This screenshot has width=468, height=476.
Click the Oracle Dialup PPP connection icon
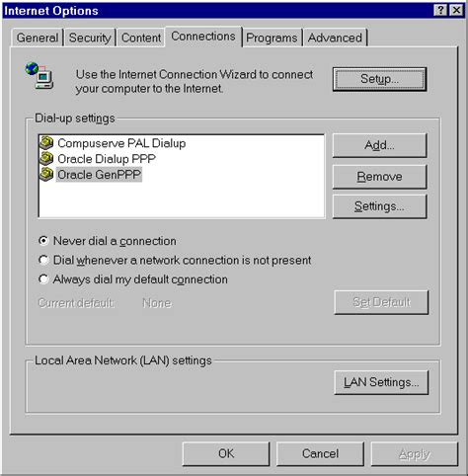tap(46, 159)
